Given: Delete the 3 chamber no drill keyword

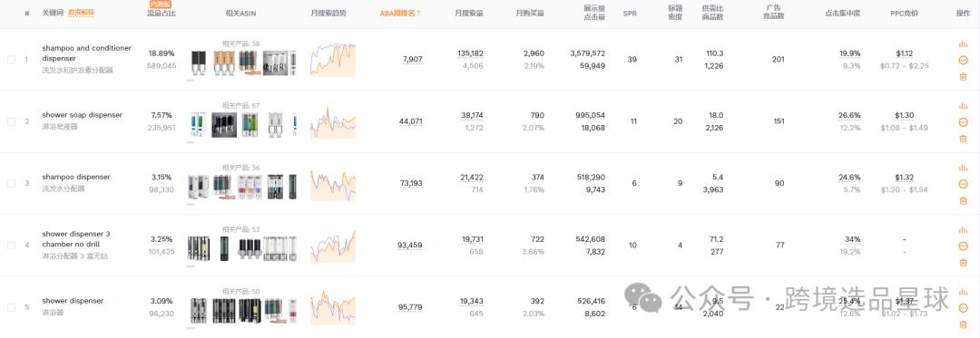Looking at the screenshot, I should point(963,262).
